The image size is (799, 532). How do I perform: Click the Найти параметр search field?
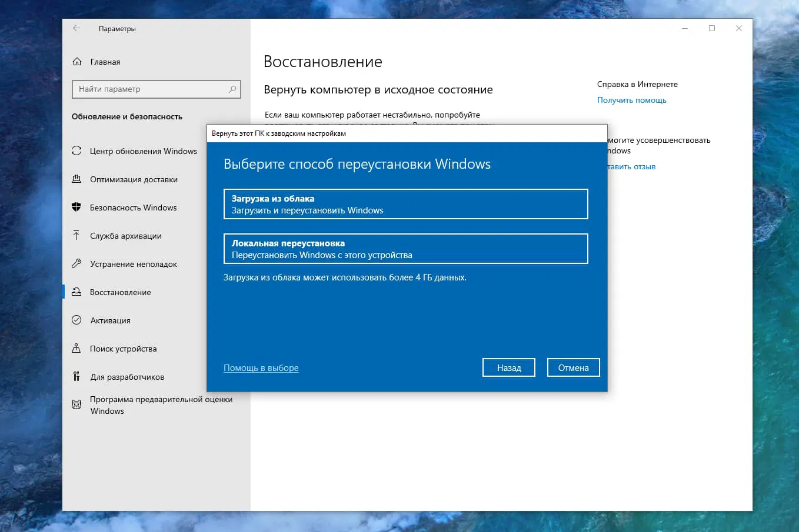tap(156, 89)
